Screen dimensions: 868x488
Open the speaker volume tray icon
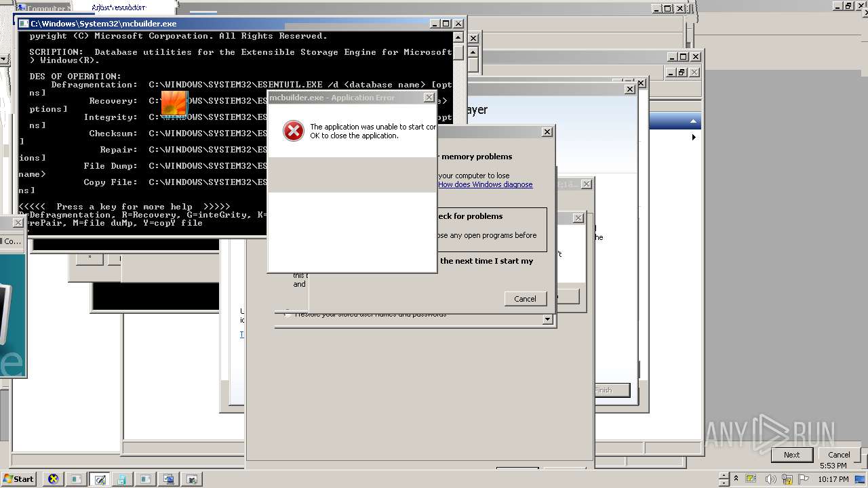click(x=770, y=479)
